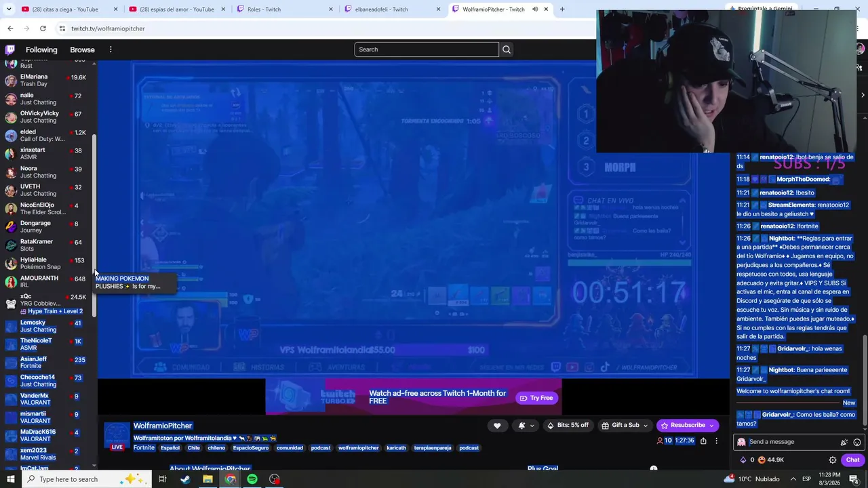Select the karicath tag

[396, 448]
